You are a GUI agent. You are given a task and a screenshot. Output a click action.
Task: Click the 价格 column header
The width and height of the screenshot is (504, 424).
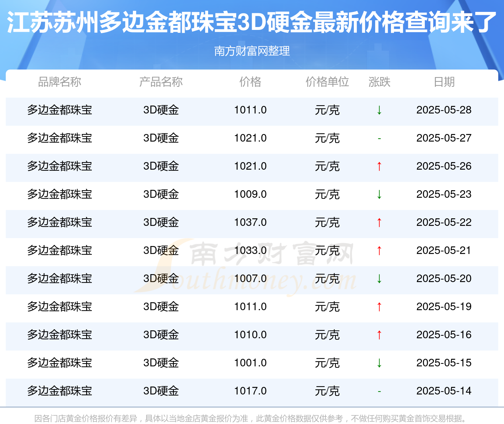250,82
